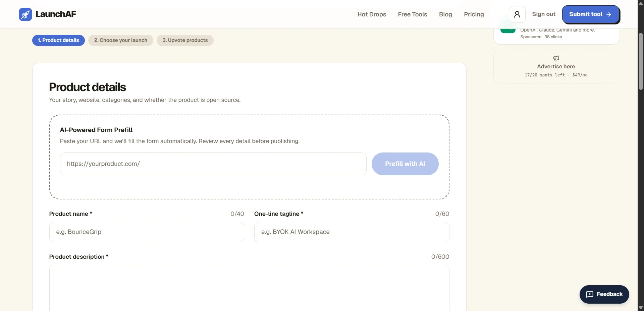The width and height of the screenshot is (644, 311).
Task: Click the green sponsored ad logo
Action: 508,31
